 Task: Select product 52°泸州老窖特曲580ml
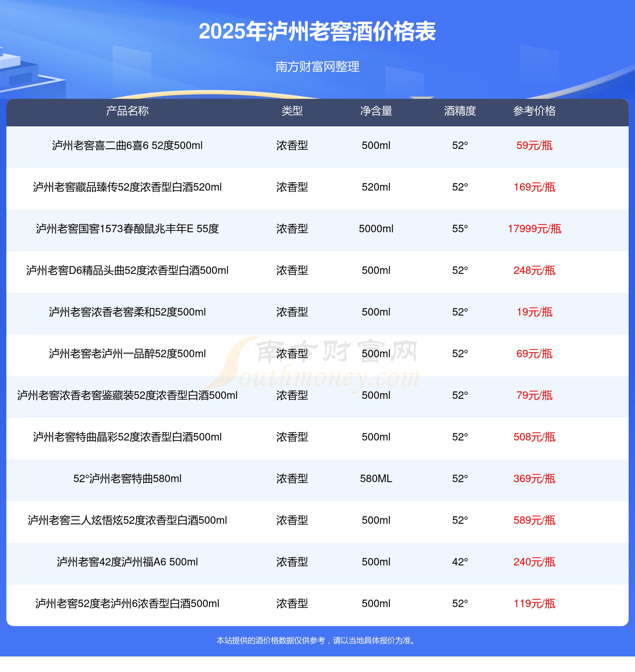pyautogui.click(x=127, y=479)
